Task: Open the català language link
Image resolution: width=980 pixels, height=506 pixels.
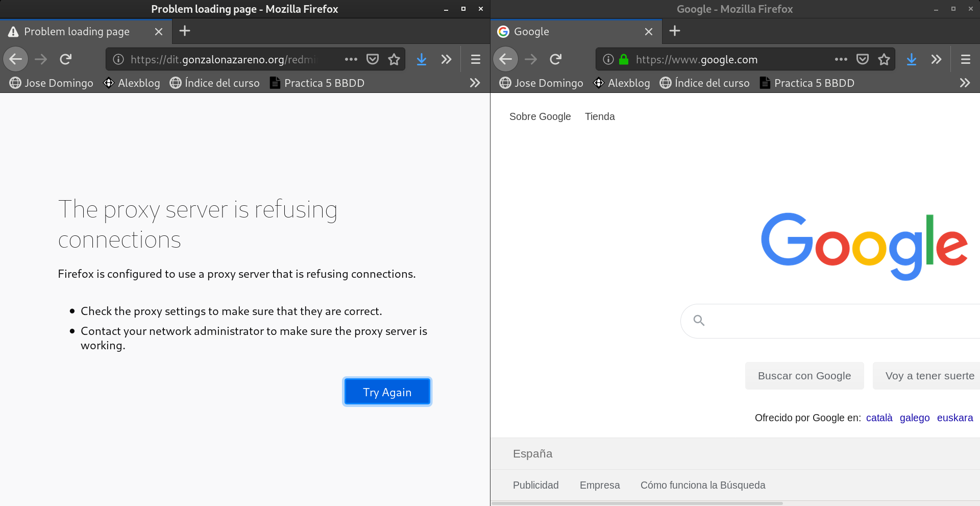Action: pyautogui.click(x=879, y=418)
